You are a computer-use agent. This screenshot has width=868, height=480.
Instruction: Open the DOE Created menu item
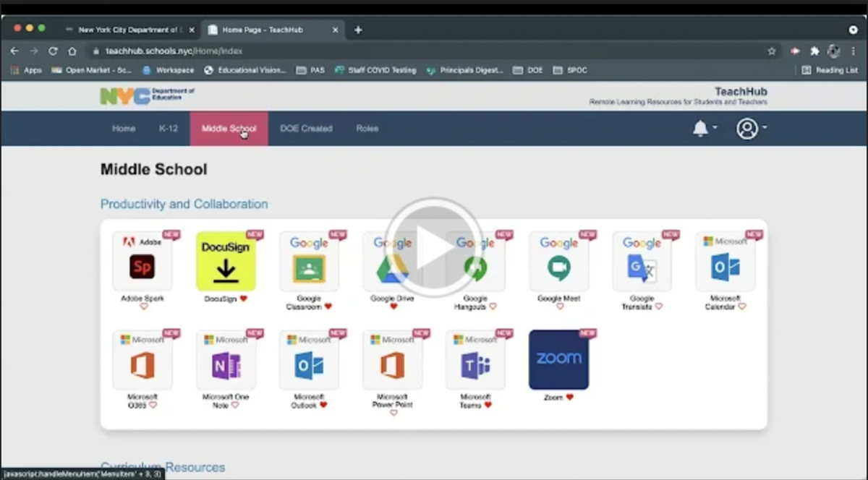click(306, 129)
